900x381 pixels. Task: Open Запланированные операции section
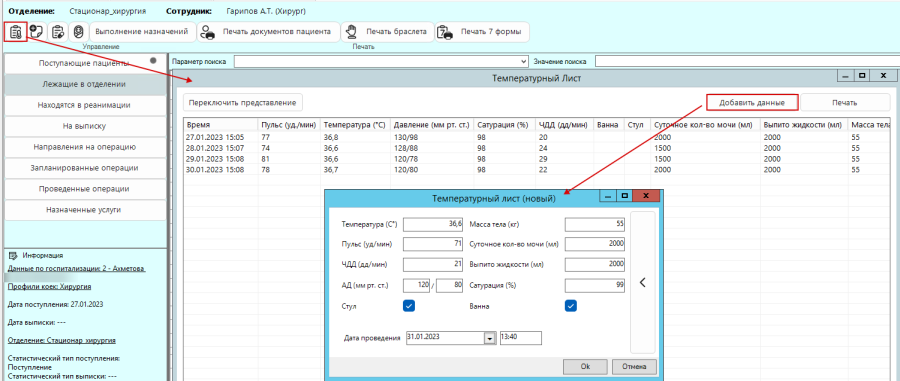coord(84,168)
